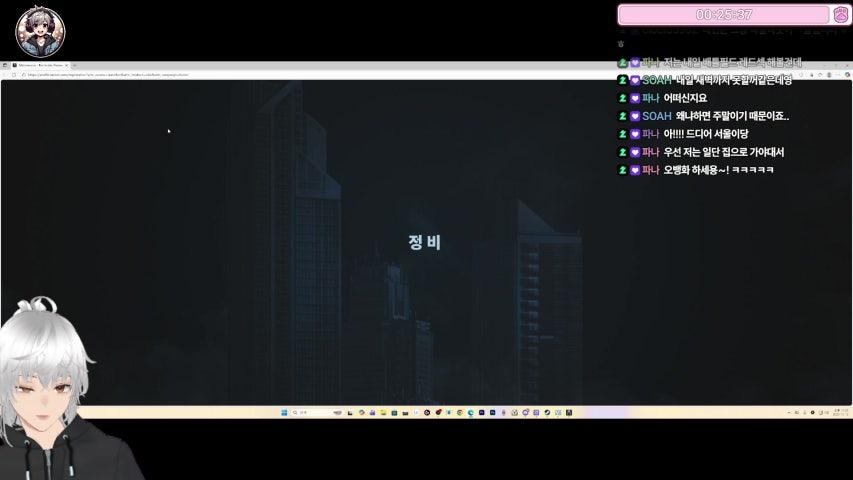Click the circular streamer avatar logo
The width and height of the screenshot is (853, 480).
[x=40, y=32]
